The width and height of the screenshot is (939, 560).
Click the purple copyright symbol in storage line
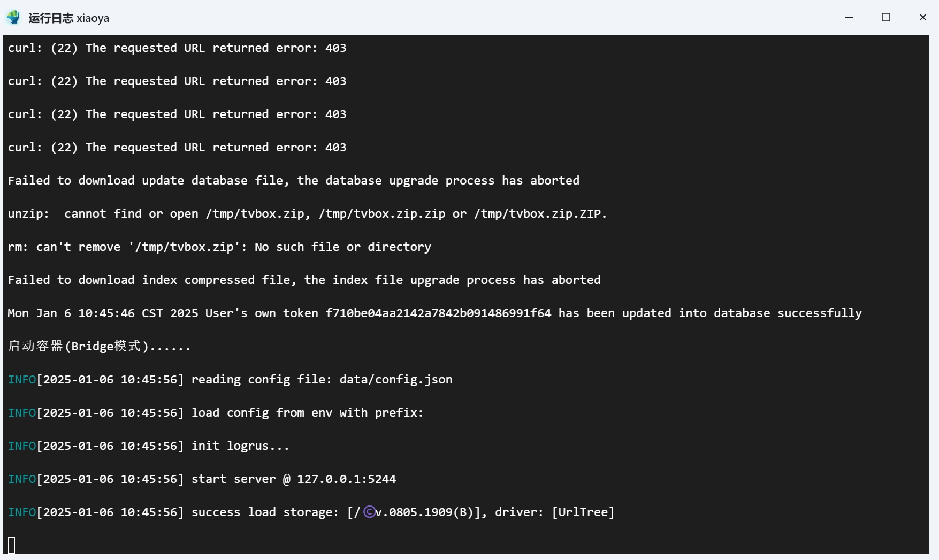pyautogui.click(x=369, y=512)
